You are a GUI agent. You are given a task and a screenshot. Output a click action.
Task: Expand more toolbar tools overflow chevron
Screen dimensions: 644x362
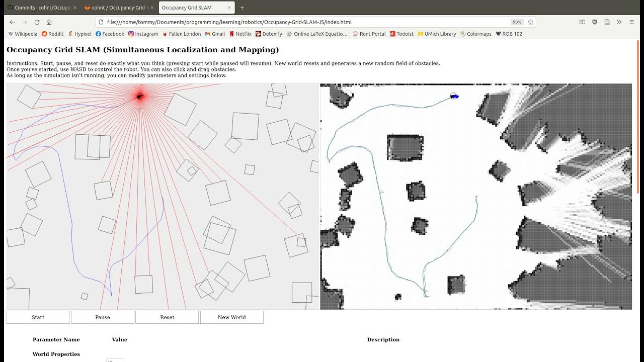tap(619, 22)
